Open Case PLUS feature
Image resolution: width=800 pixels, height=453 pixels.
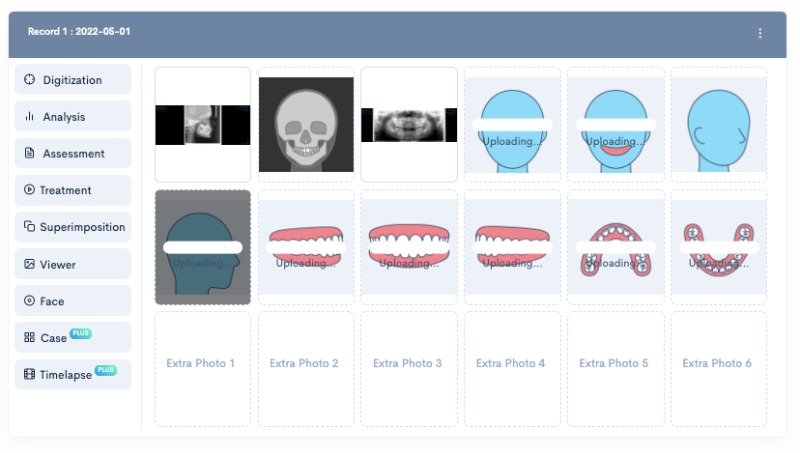pos(72,338)
